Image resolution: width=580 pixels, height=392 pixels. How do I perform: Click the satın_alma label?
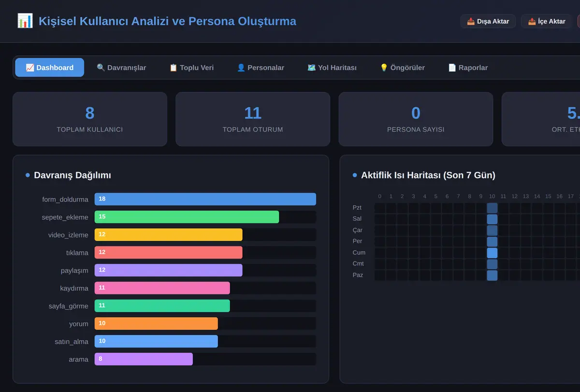point(72,342)
